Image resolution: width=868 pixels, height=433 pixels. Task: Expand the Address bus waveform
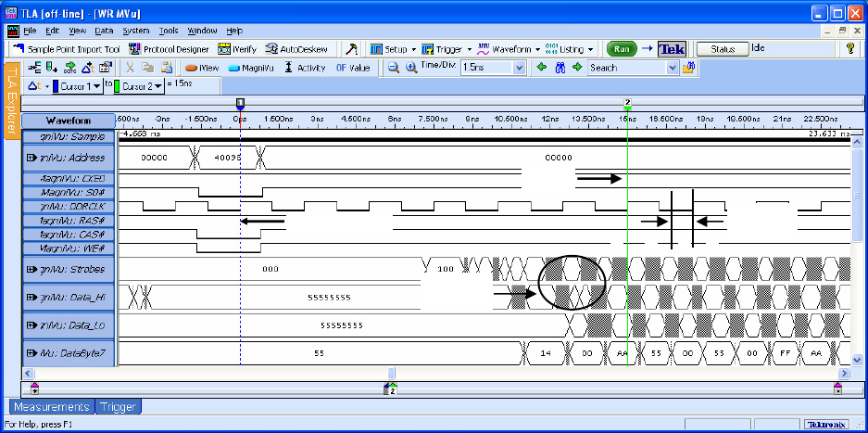[31, 158]
